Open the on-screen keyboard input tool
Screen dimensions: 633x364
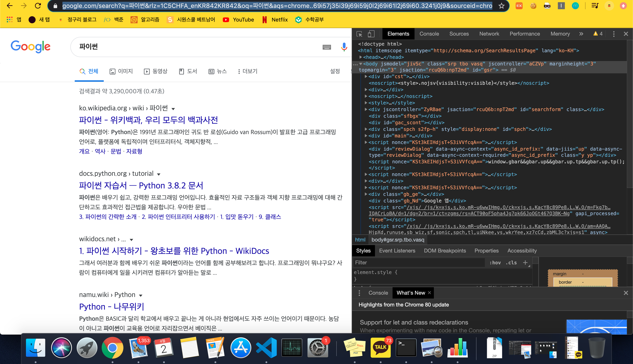pos(327,47)
